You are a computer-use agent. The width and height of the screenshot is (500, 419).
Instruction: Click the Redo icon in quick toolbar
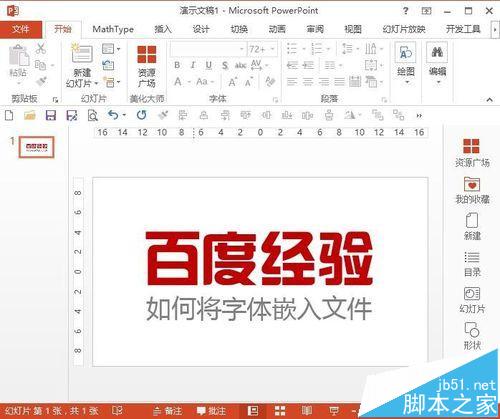point(142,116)
